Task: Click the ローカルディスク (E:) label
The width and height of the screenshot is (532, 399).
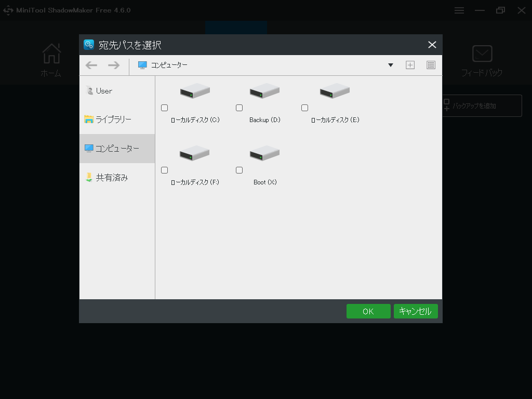Action: [335, 120]
